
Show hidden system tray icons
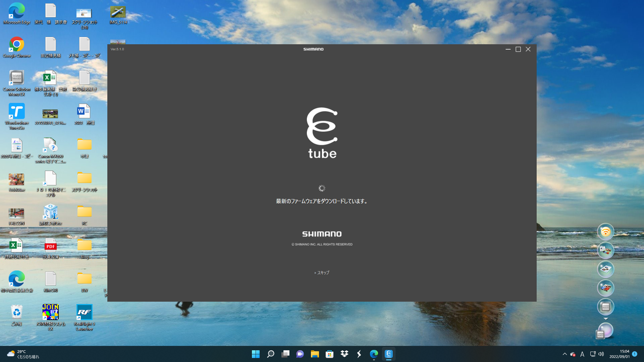pyautogui.click(x=565, y=354)
